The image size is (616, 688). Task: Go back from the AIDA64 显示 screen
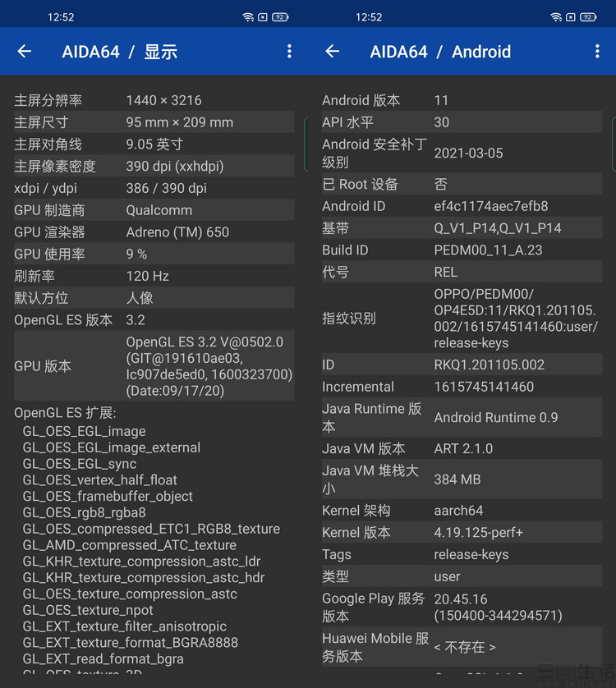(24, 52)
